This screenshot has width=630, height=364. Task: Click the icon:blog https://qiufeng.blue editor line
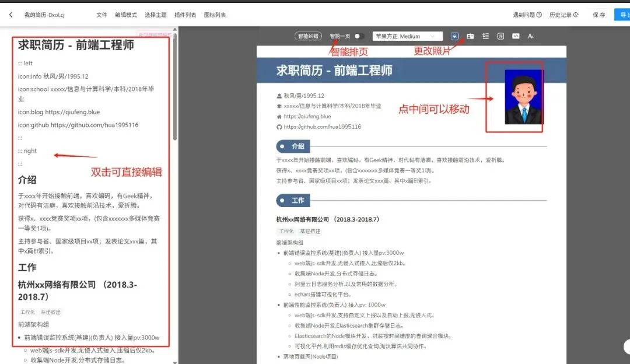tap(59, 112)
